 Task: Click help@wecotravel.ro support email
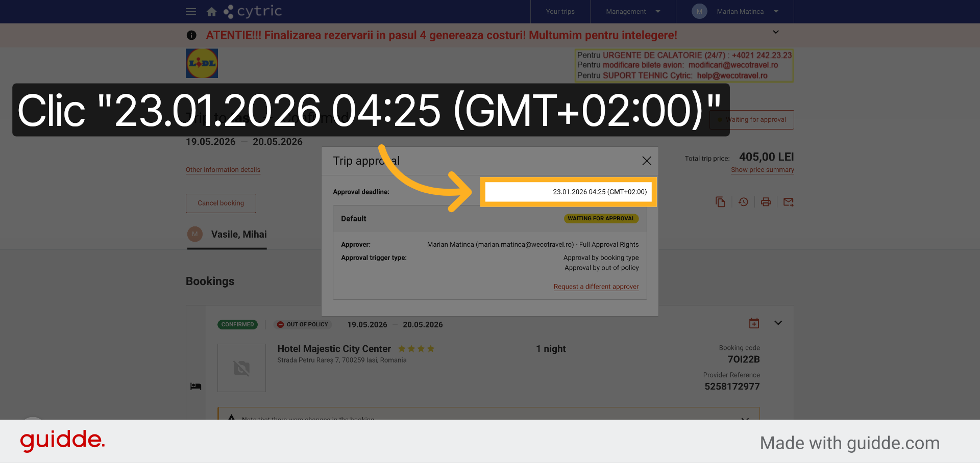732,75
